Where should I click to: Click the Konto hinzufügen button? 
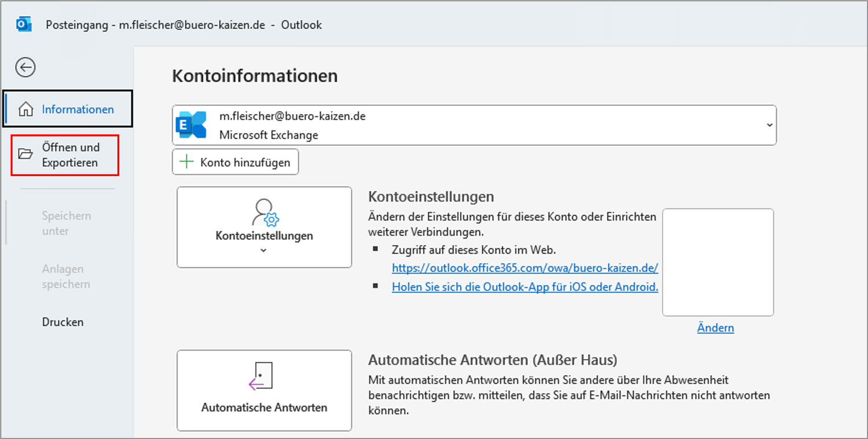(x=236, y=162)
